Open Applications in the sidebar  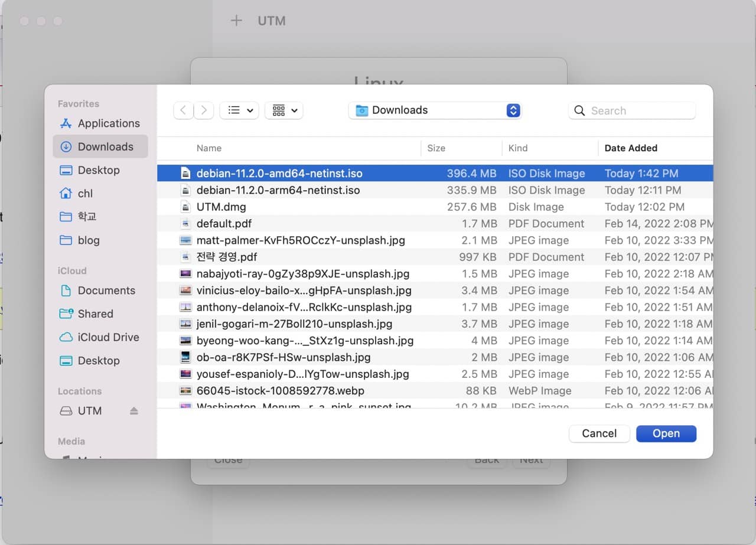tap(100, 123)
